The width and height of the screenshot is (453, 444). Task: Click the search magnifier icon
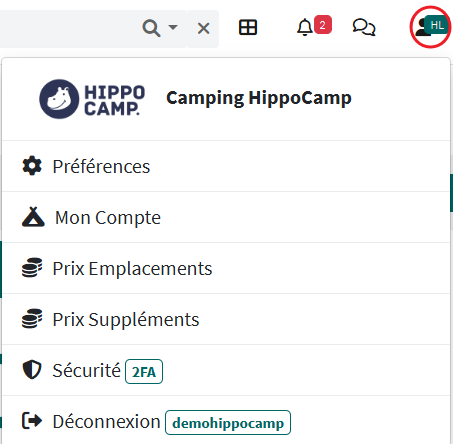pos(151,28)
